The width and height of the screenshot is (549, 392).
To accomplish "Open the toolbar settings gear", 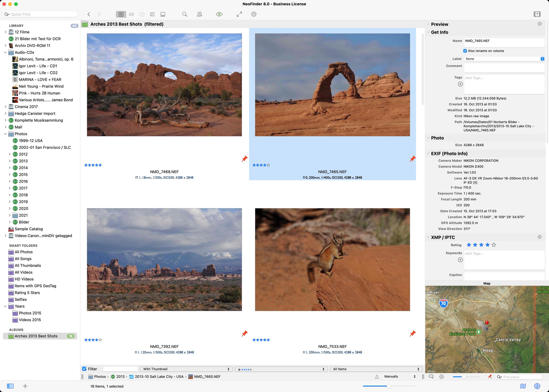I will pos(254,14).
